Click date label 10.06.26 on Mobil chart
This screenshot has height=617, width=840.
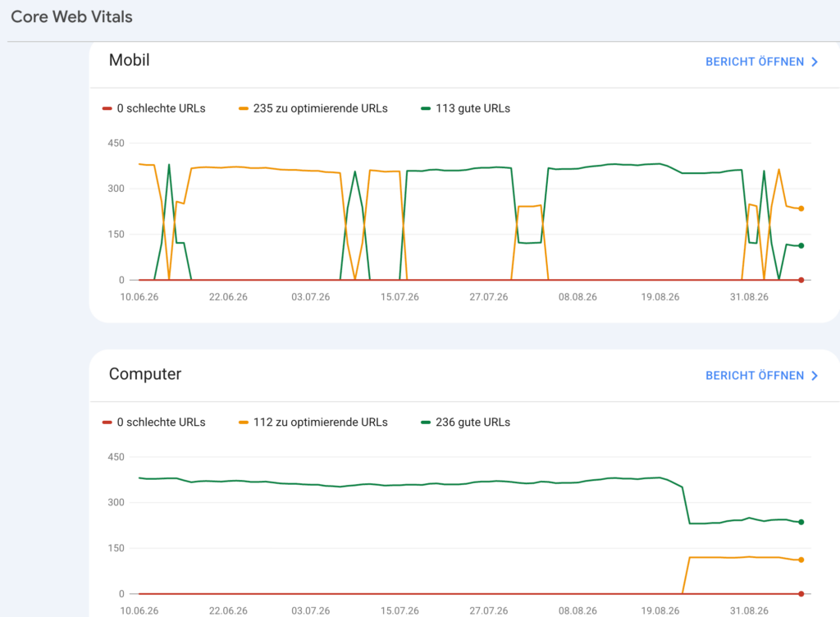click(139, 297)
